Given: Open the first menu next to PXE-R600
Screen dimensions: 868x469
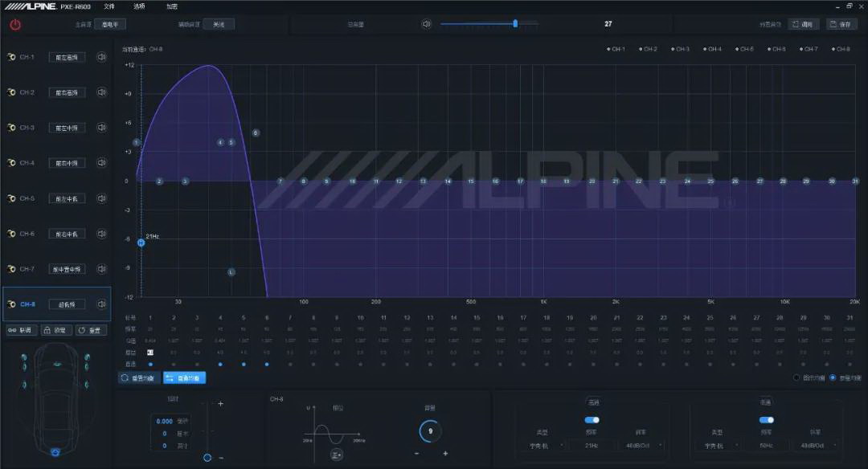Looking at the screenshot, I should tap(109, 6).
